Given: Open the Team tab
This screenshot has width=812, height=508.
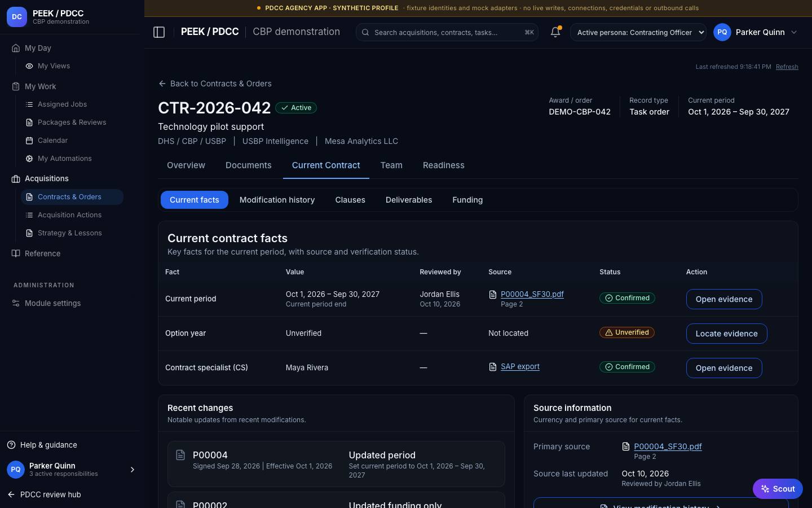Looking at the screenshot, I should [x=391, y=165].
